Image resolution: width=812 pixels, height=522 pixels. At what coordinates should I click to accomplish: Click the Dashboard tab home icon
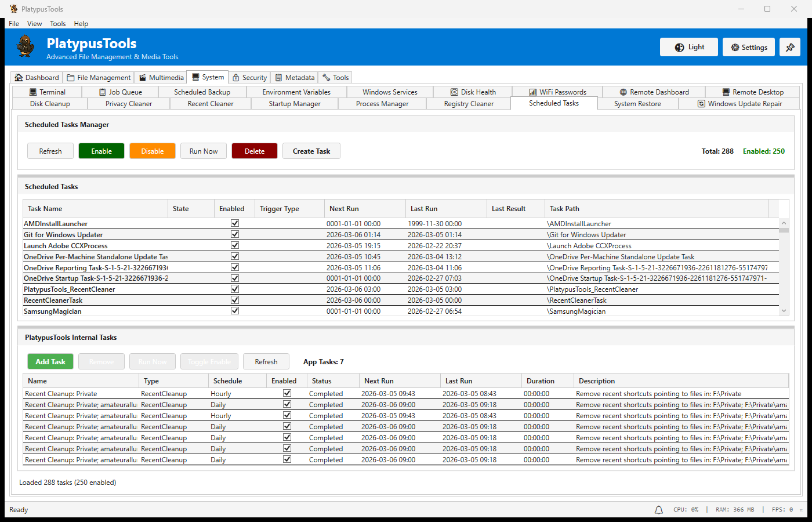[19, 78]
